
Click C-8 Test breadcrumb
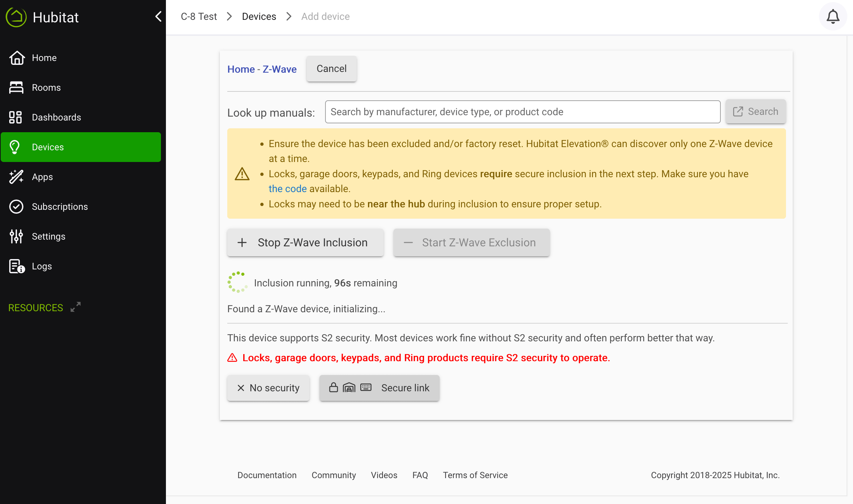point(199,17)
